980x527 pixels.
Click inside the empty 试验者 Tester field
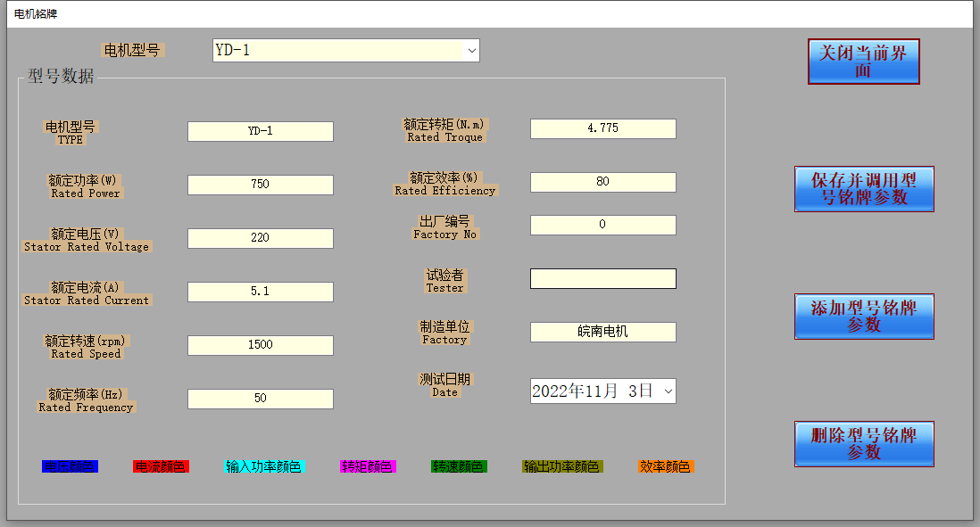point(602,278)
